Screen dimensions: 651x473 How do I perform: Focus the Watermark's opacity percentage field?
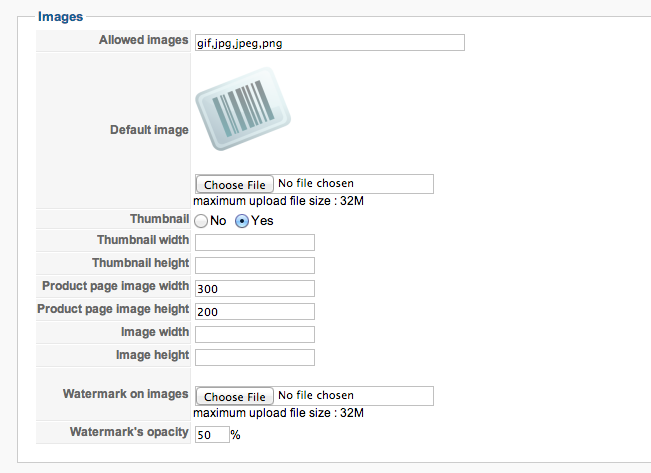point(211,435)
